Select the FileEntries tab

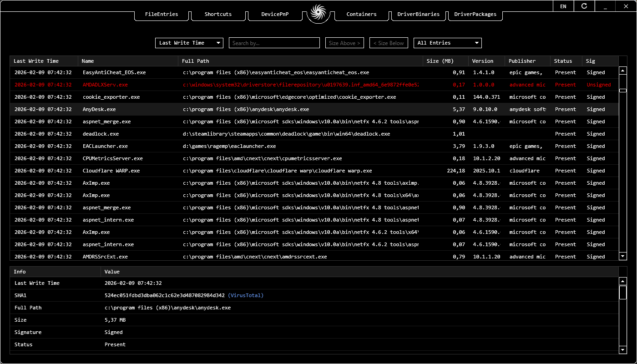161,14
